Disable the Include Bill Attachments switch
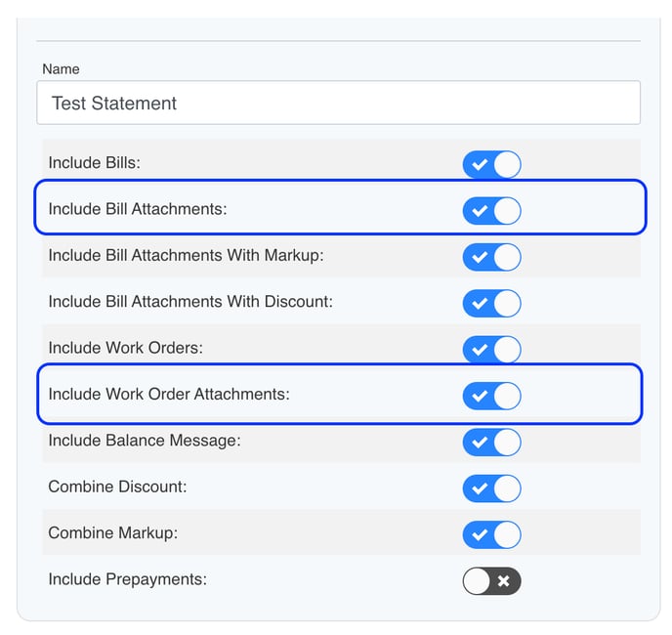Viewport: 672px width, 635px height. [491, 210]
